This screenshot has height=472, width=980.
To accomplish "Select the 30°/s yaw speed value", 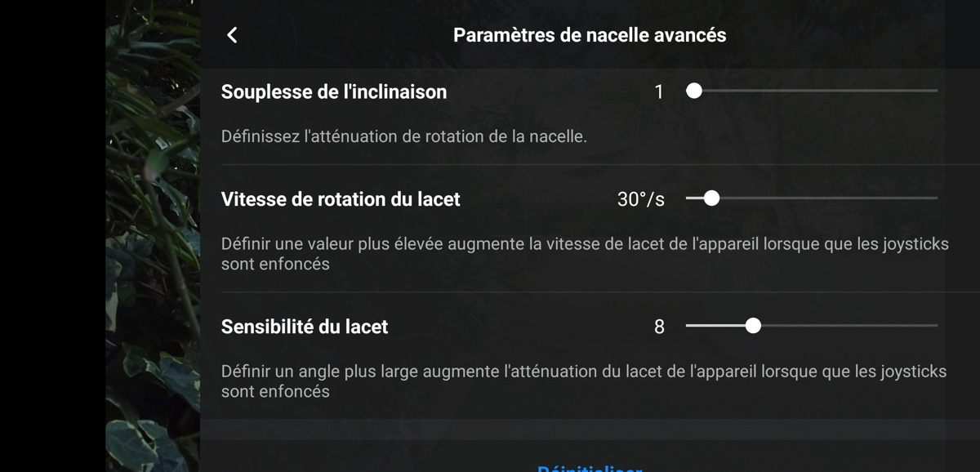I will pos(641,198).
